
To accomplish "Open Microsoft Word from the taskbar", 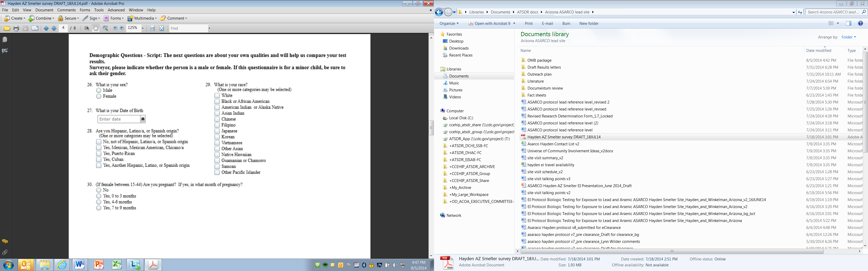I will click(80, 265).
